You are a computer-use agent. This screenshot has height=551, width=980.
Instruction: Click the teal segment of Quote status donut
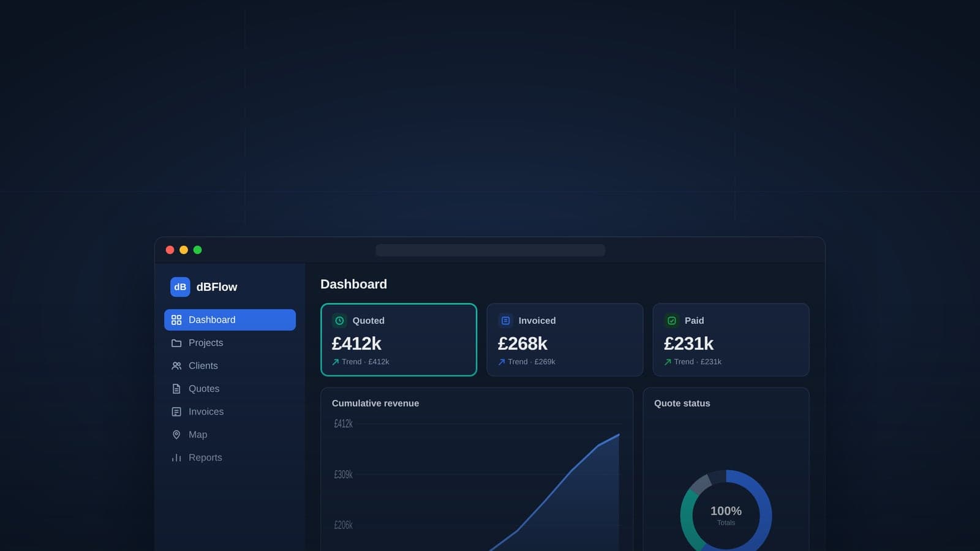pos(687,520)
